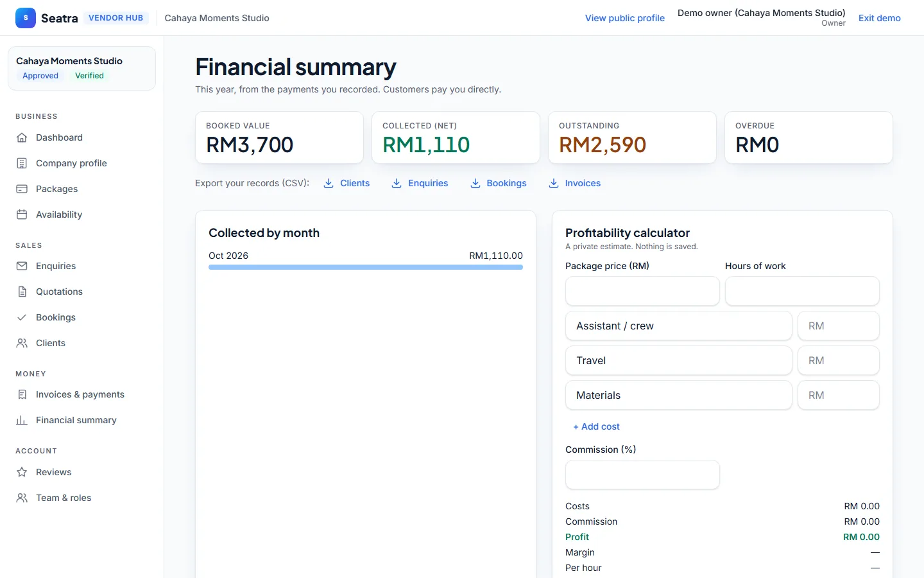
Task: Click the Company profile document icon
Action: pos(22,163)
